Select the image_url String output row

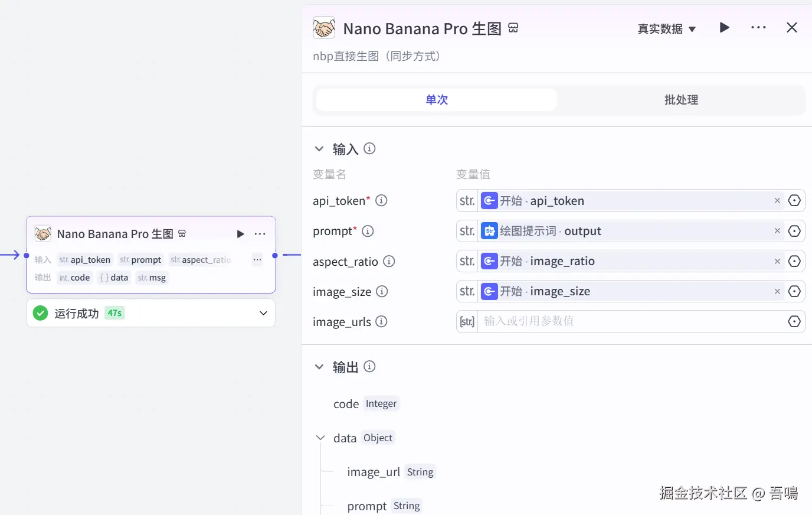(x=391, y=472)
